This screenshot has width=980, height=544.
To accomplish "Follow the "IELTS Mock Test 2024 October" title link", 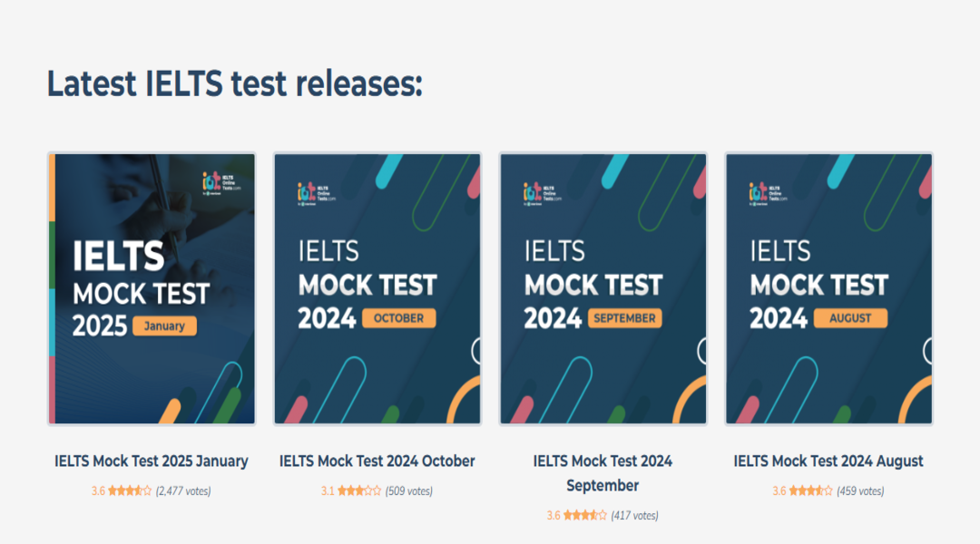I will point(377,461).
